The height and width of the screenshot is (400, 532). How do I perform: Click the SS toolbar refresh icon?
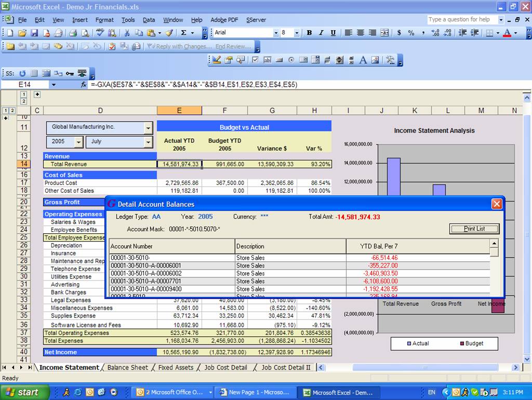(x=22, y=73)
